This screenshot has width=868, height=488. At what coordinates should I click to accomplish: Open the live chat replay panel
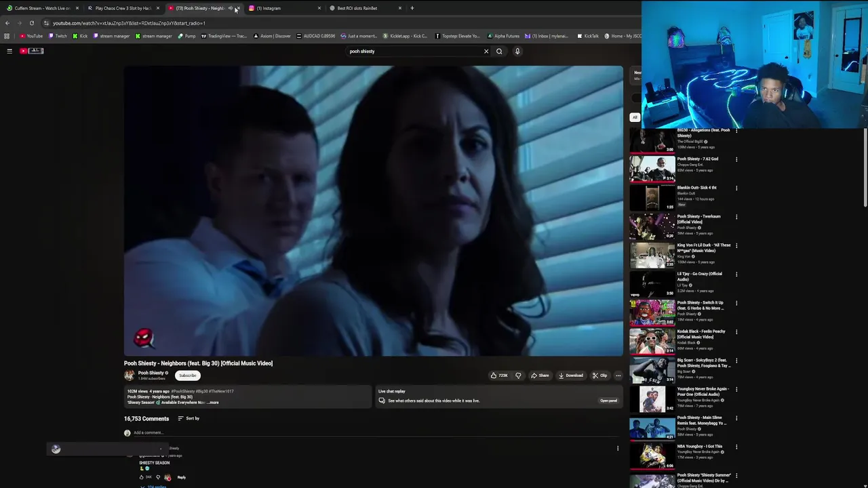pos(608,401)
